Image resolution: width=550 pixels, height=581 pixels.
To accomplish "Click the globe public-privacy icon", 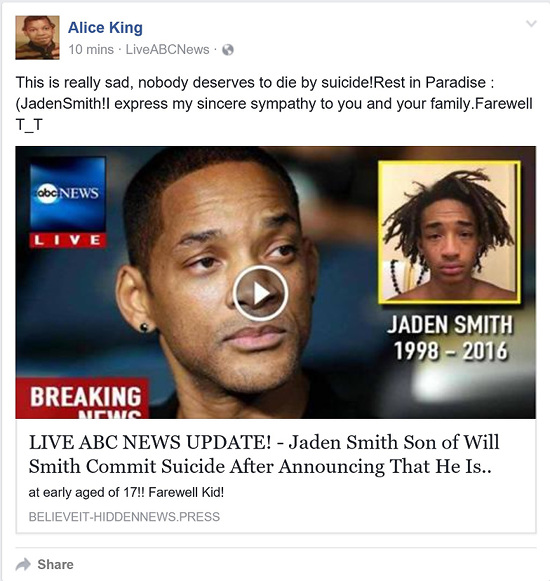I will pyautogui.click(x=228, y=50).
